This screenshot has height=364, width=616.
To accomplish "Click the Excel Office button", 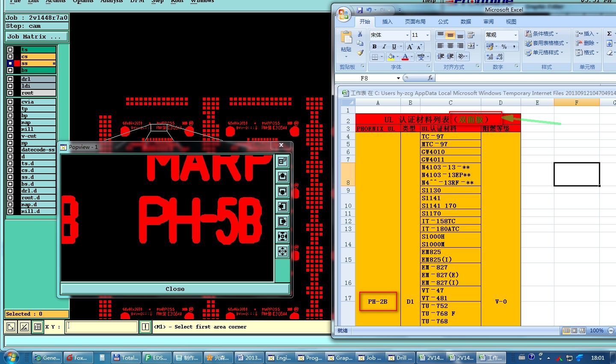I will (x=343, y=14).
